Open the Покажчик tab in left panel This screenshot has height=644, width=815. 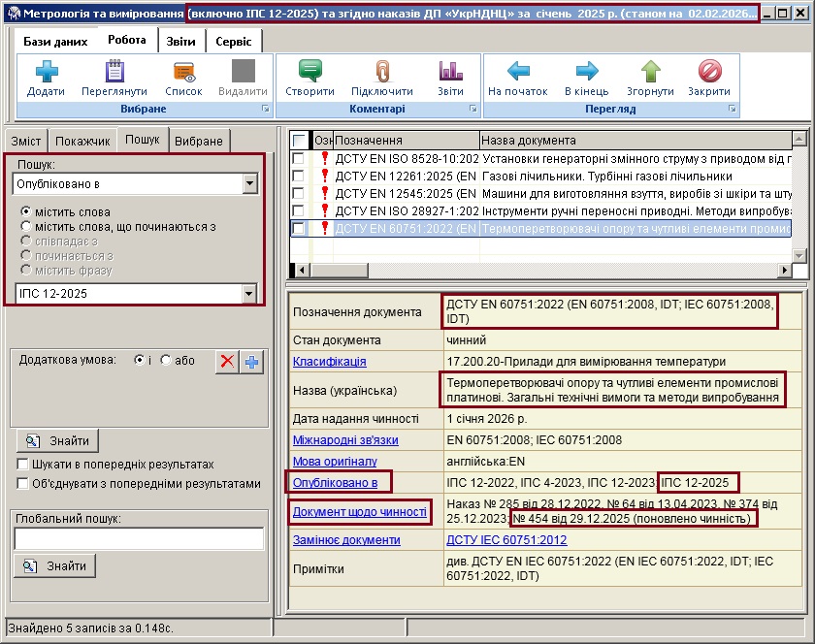81,141
